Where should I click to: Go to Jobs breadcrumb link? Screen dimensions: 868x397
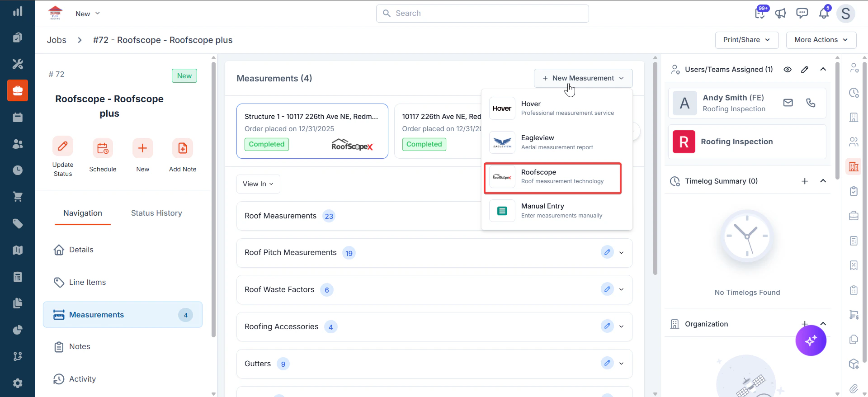click(x=57, y=40)
